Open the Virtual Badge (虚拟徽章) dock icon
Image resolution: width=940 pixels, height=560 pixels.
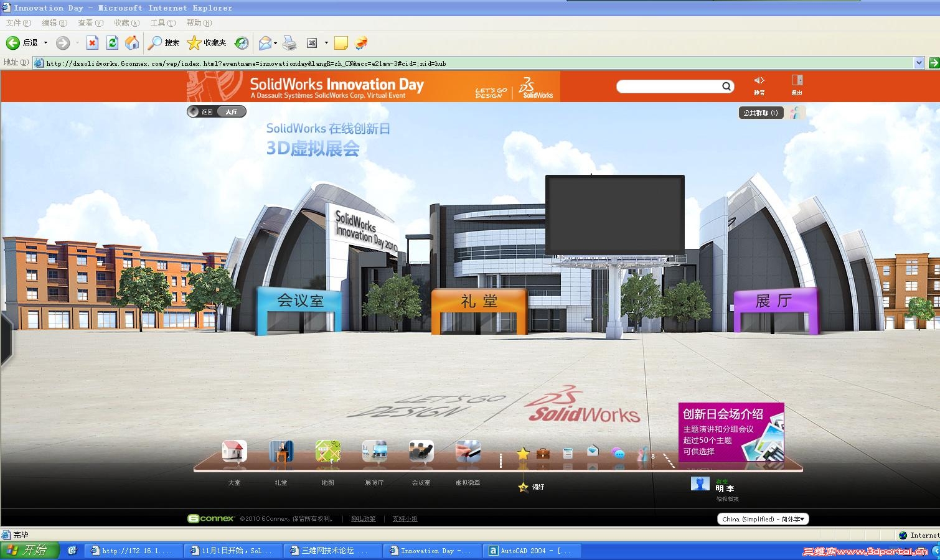coord(468,451)
